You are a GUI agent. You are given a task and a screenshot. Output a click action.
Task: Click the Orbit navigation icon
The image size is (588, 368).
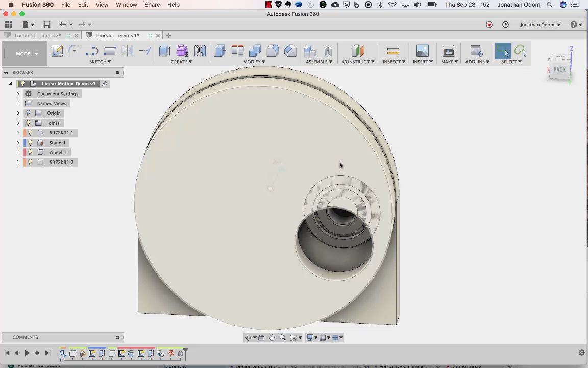(x=248, y=337)
